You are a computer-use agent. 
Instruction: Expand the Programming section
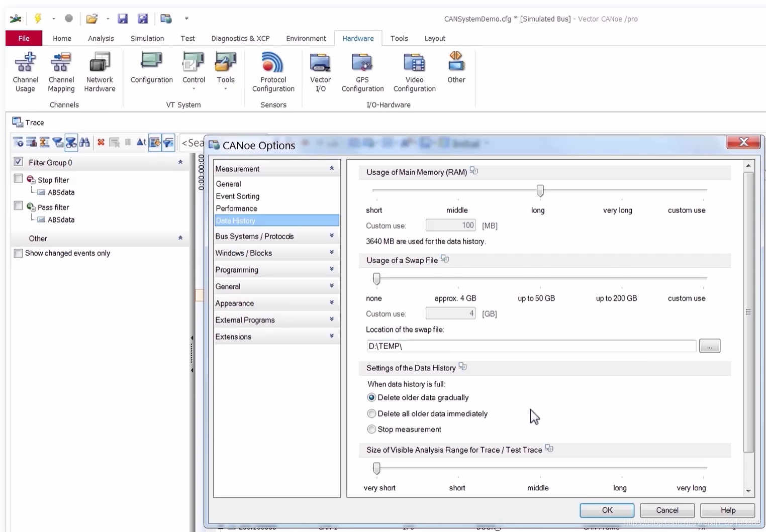pyautogui.click(x=331, y=269)
